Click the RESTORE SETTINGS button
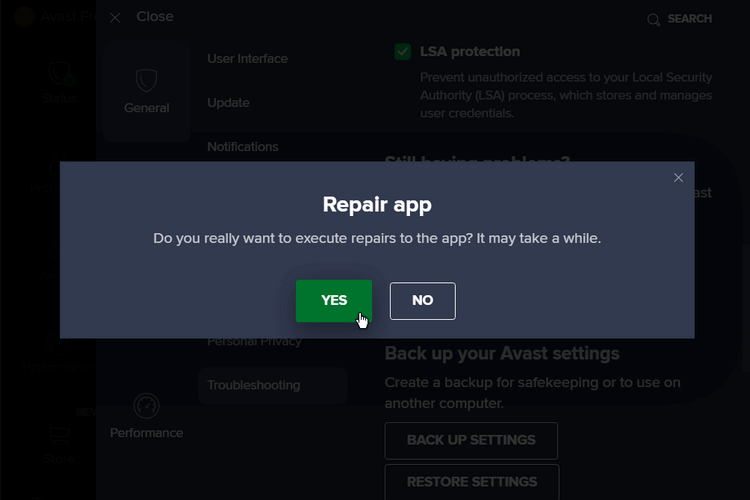The width and height of the screenshot is (750, 500). click(472, 482)
